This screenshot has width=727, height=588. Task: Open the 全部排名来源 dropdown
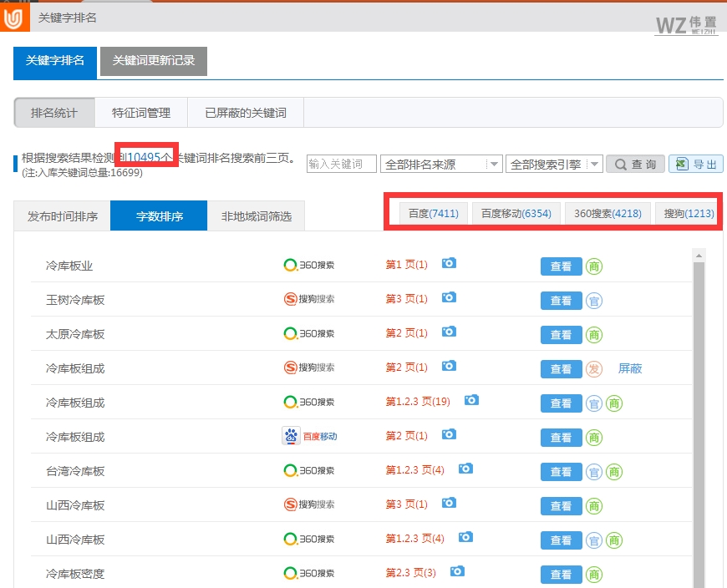[441, 164]
